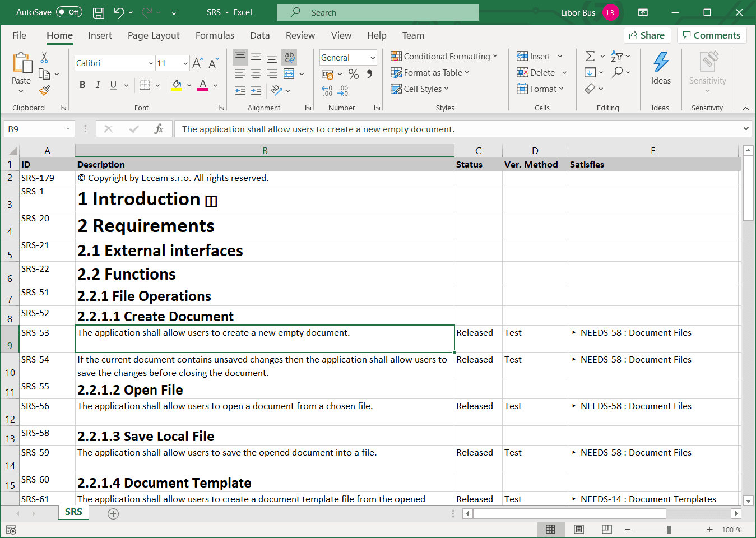Open the Page Layout tab

(x=154, y=35)
